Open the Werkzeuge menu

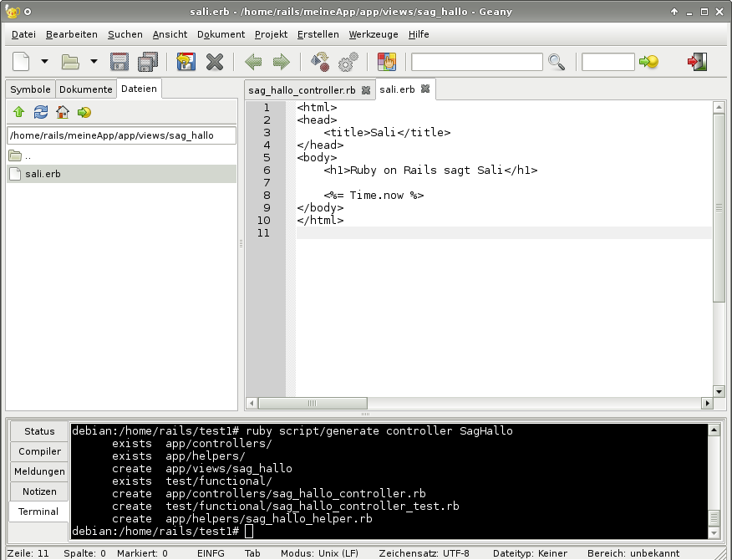point(374,34)
